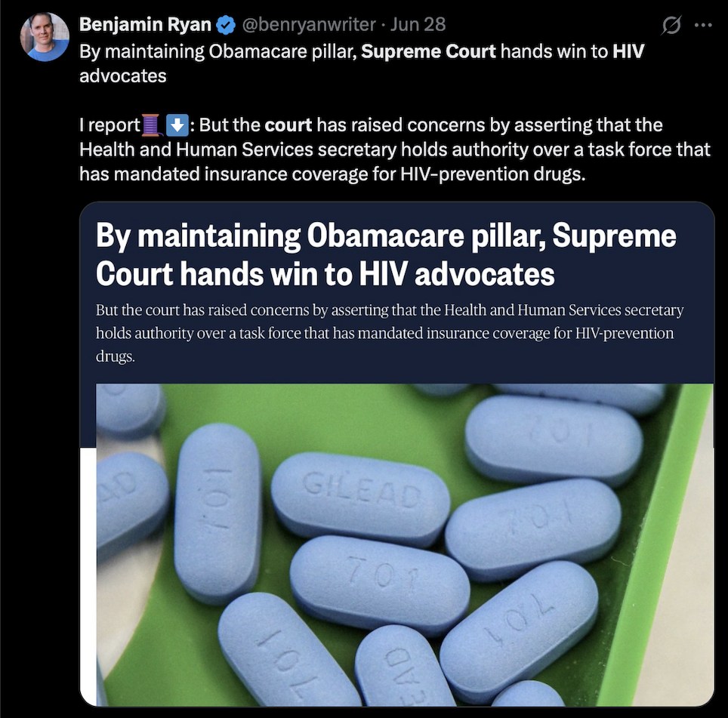The height and width of the screenshot is (718, 728).
Task: Click the Benjamin Ryan display name
Action: (x=145, y=24)
